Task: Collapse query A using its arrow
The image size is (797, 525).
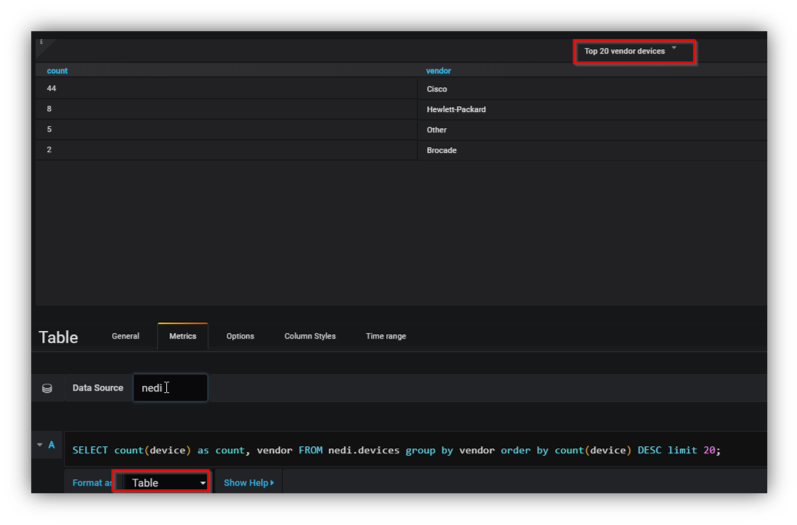Action: (x=40, y=445)
